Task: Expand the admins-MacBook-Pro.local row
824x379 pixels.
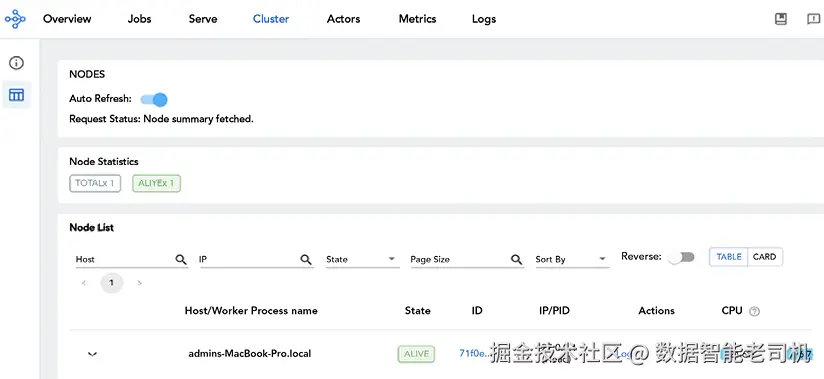Action: (92, 354)
